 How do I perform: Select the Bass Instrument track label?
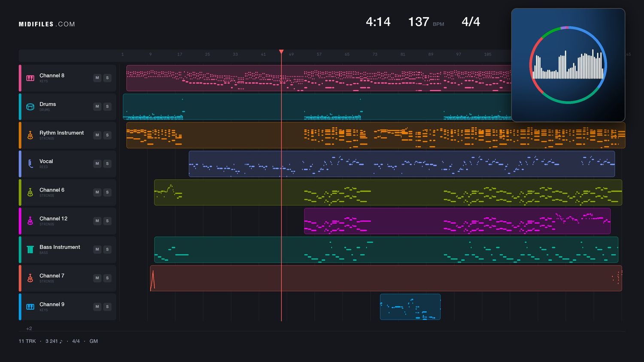pyautogui.click(x=60, y=247)
